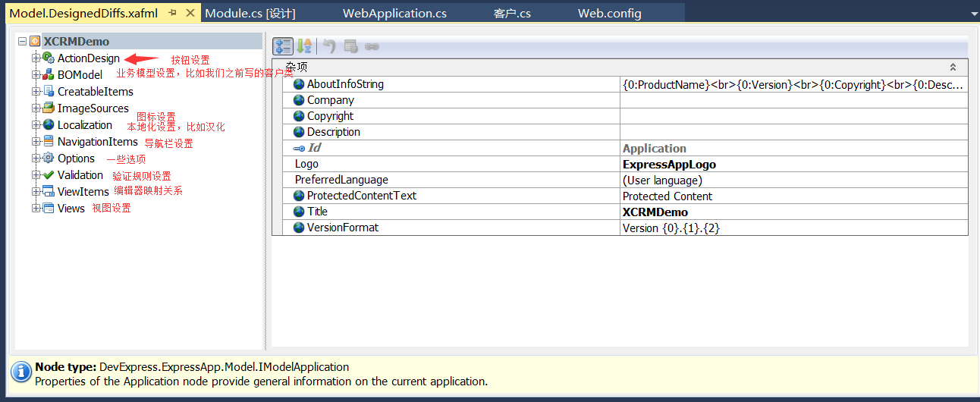The image size is (980, 402).
Task: Expand the CreatableItems node
Action: pyautogui.click(x=36, y=92)
